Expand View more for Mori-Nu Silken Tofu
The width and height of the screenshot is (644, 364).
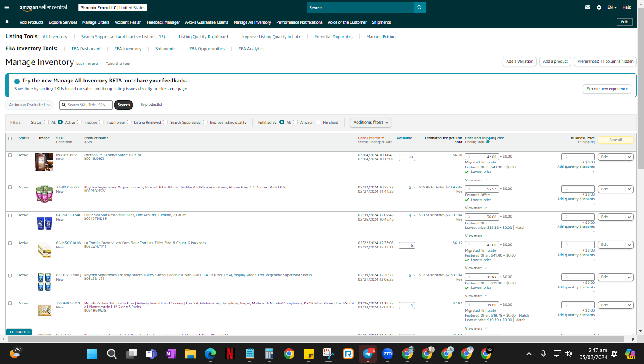[475, 328]
